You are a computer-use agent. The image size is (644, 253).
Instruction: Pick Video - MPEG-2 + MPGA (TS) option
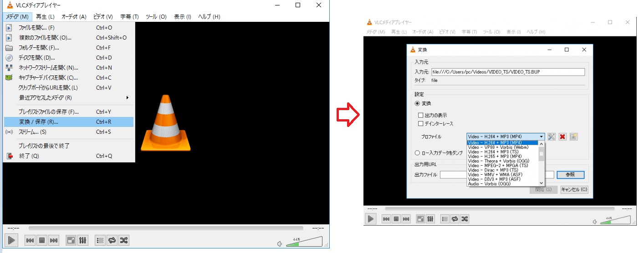[x=502, y=166]
